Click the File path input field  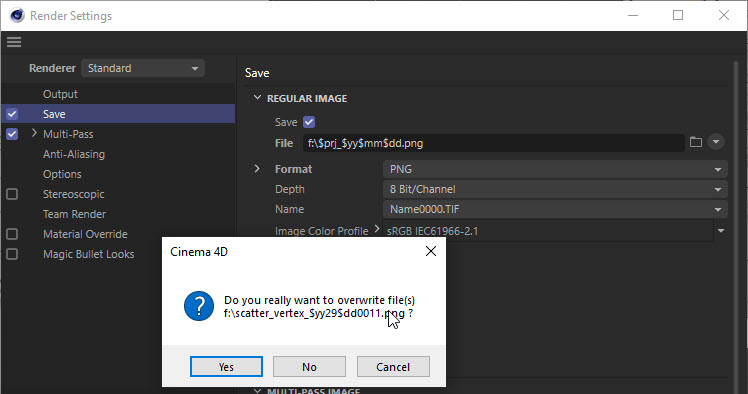(493, 143)
